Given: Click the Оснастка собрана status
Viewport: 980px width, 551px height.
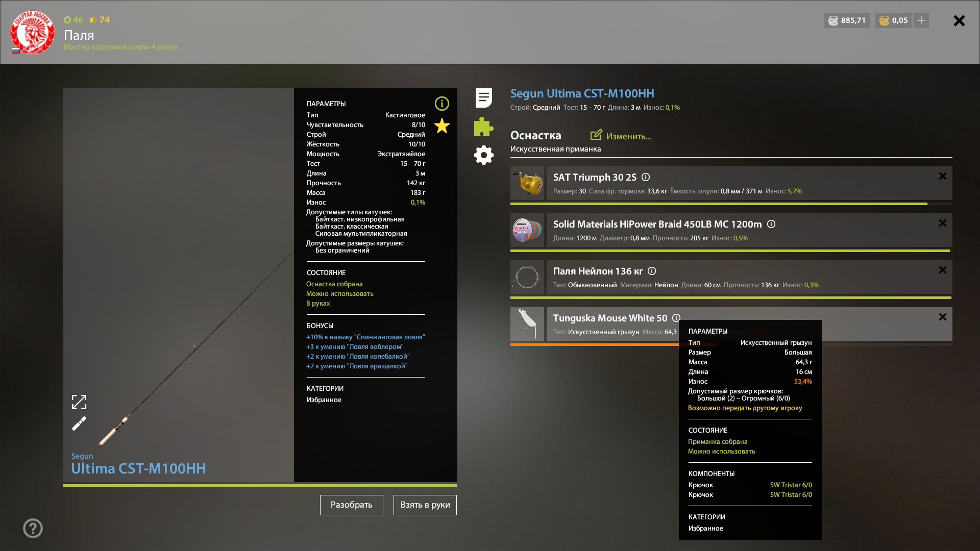Looking at the screenshot, I should 334,284.
